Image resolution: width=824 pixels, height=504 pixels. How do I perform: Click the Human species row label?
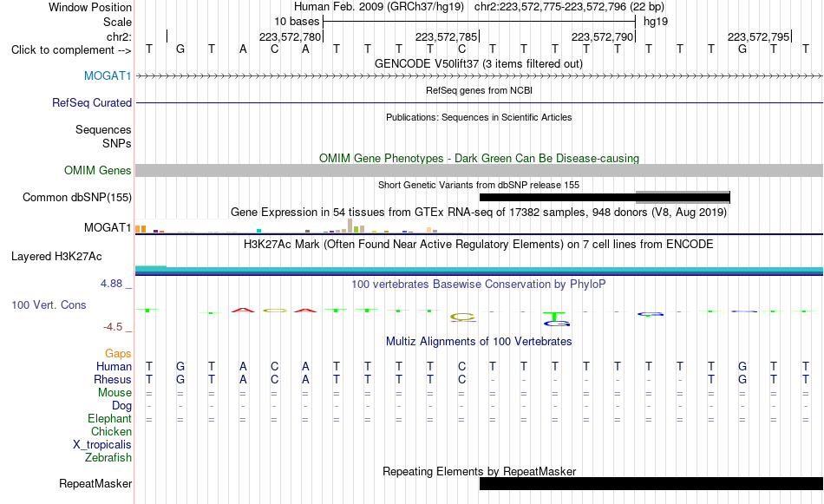114,366
